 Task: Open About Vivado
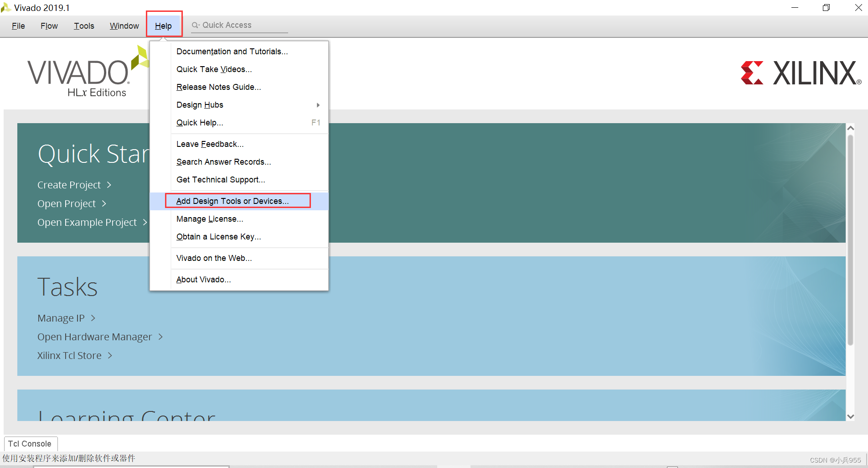click(x=239, y=280)
